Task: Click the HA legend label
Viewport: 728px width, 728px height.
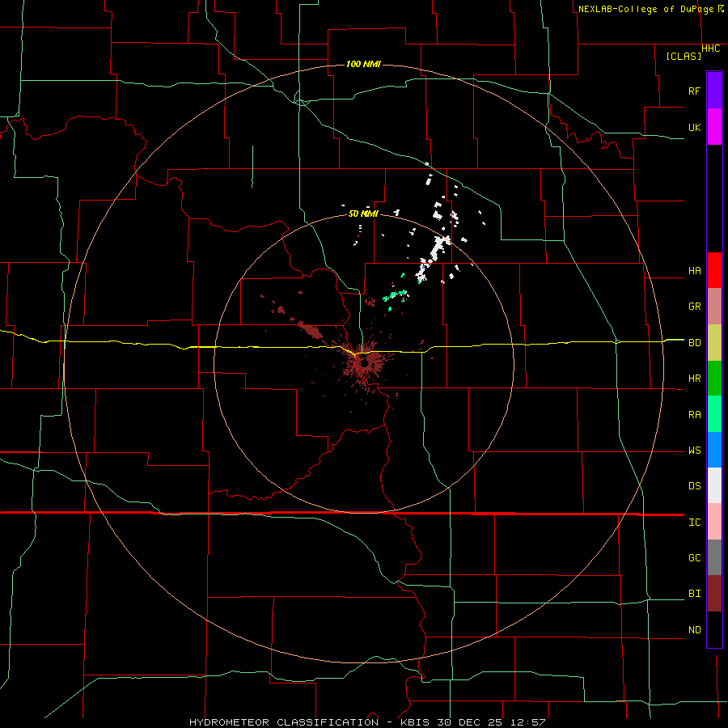Action: 694,271
